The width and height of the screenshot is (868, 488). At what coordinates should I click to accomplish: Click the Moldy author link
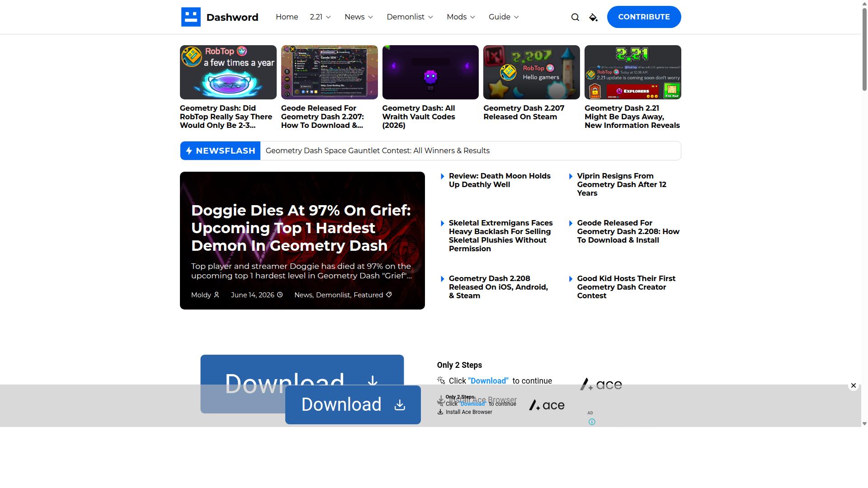pyautogui.click(x=201, y=295)
